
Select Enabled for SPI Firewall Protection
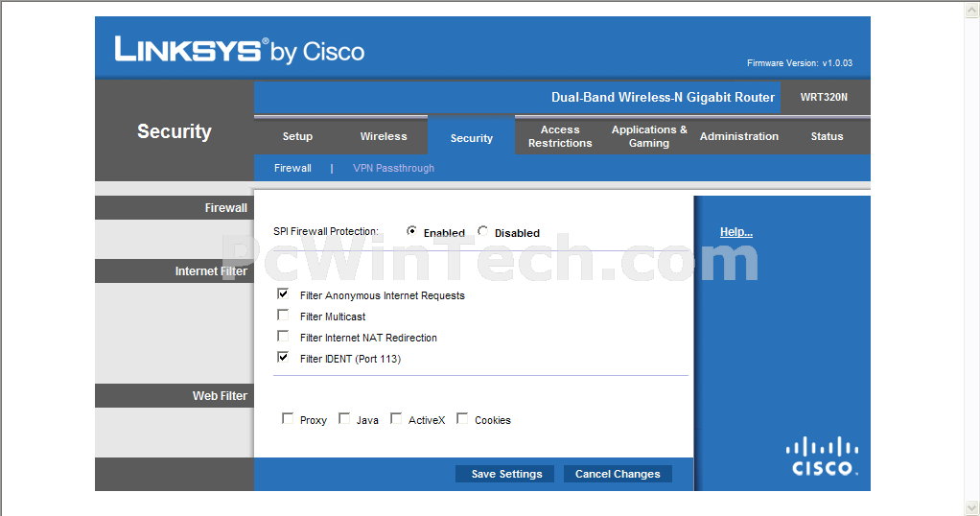pos(411,231)
